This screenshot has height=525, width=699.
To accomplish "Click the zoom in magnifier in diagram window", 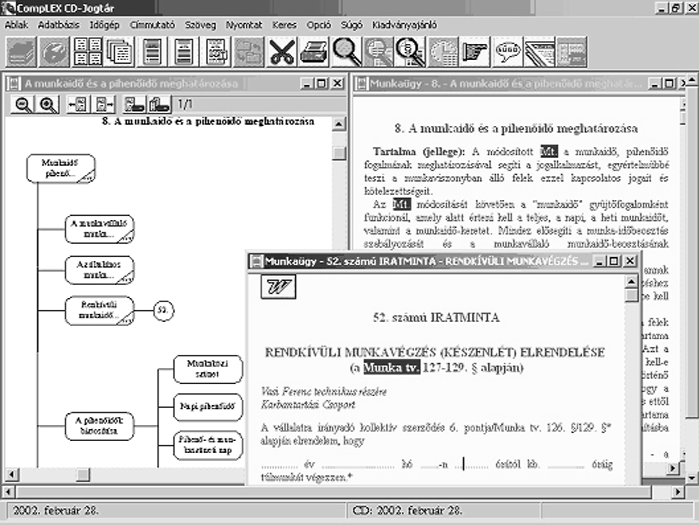I will [x=48, y=104].
